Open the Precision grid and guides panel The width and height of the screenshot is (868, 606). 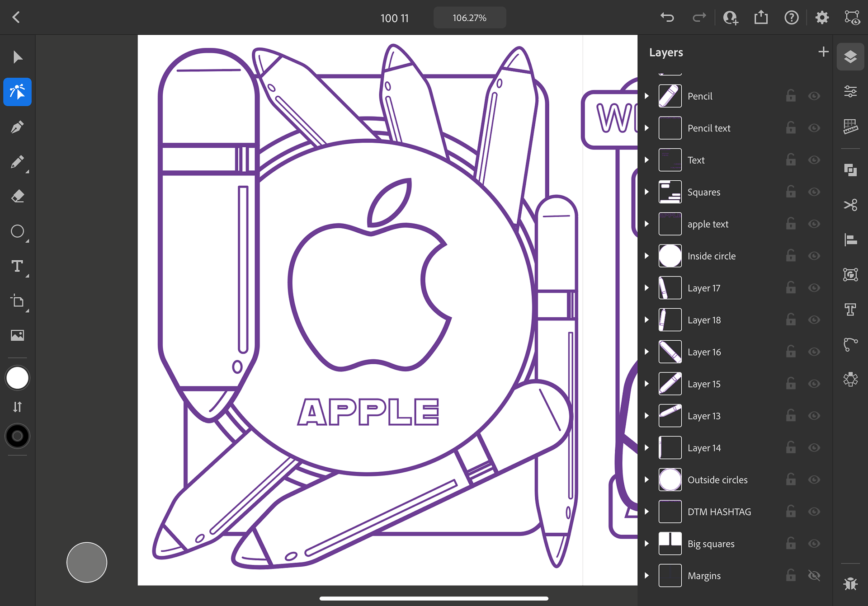(x=850, y=127)
